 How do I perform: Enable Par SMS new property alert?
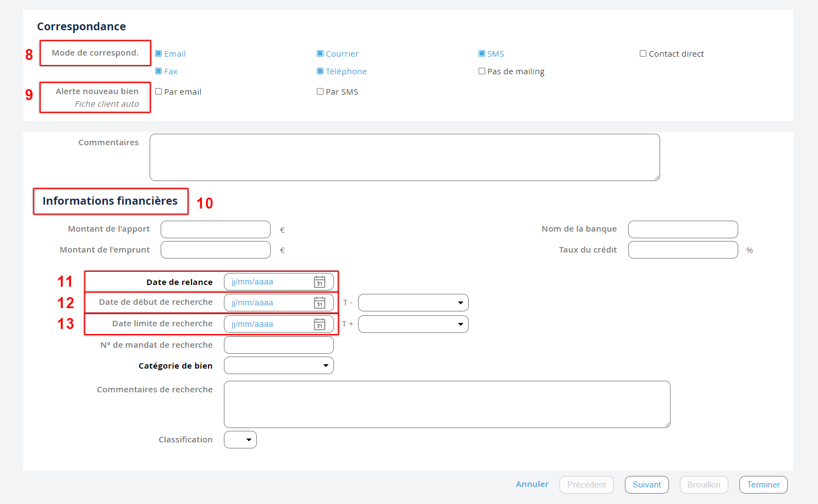[320, 91]
